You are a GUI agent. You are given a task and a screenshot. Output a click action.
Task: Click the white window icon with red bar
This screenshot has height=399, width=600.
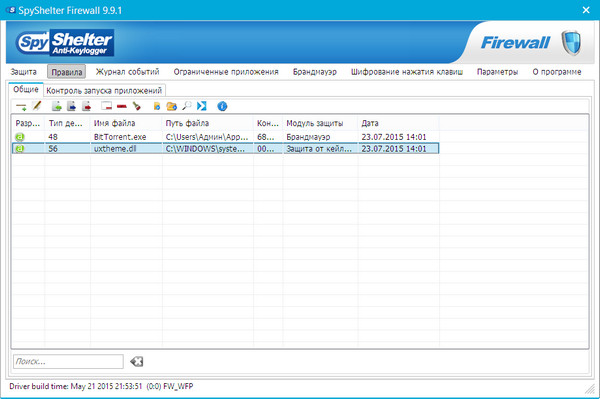[x=106, y=106]
